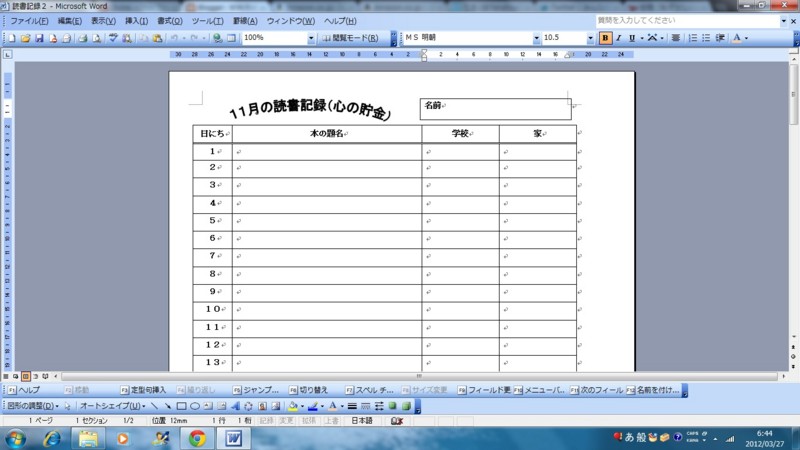Open the 罫線(A) table menu
Screen dimensions: 800x450
pos(245,21)
